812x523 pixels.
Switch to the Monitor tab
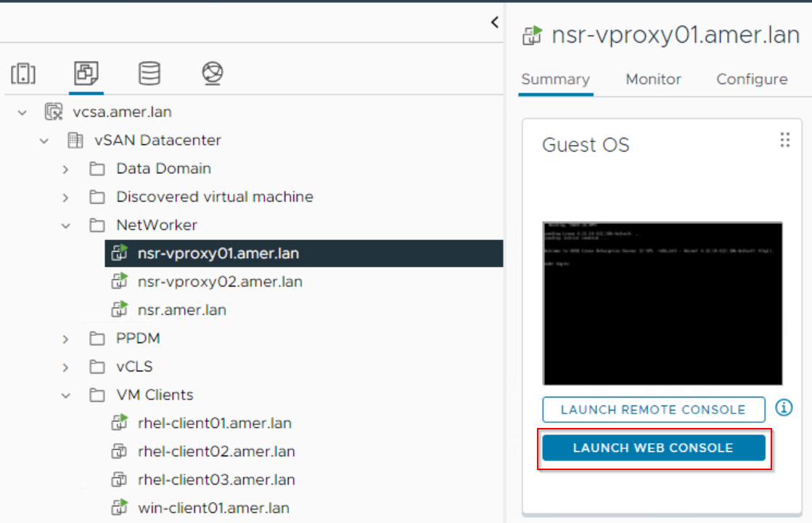pos(652,79)
